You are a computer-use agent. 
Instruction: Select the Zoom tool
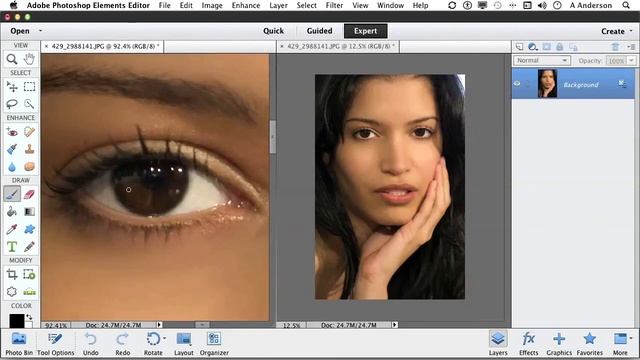12,60
